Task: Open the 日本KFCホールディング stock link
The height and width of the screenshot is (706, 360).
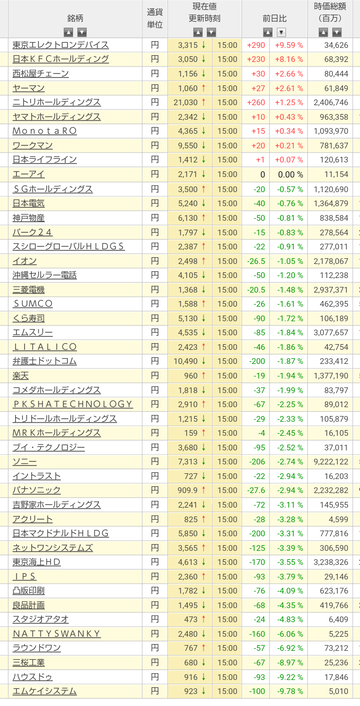Action: (x=60, y=59)
